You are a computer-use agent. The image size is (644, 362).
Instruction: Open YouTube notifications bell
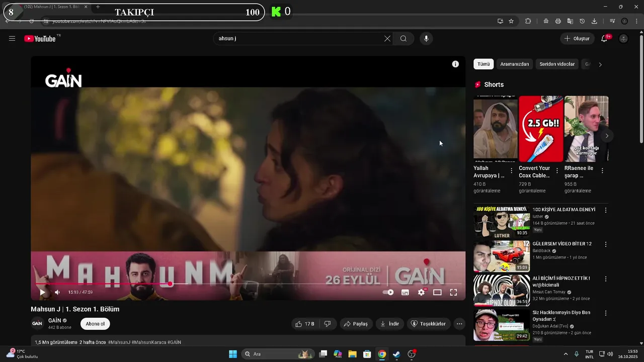pos(604,39)
